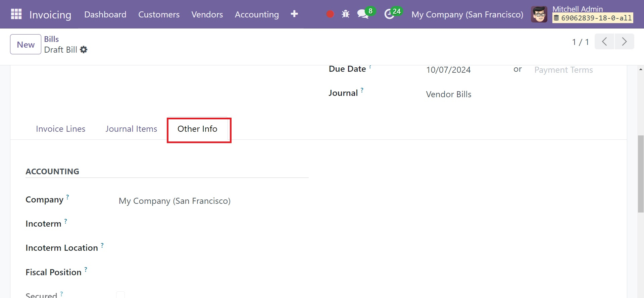Open the apps grid menu icon

pos(16,14)
